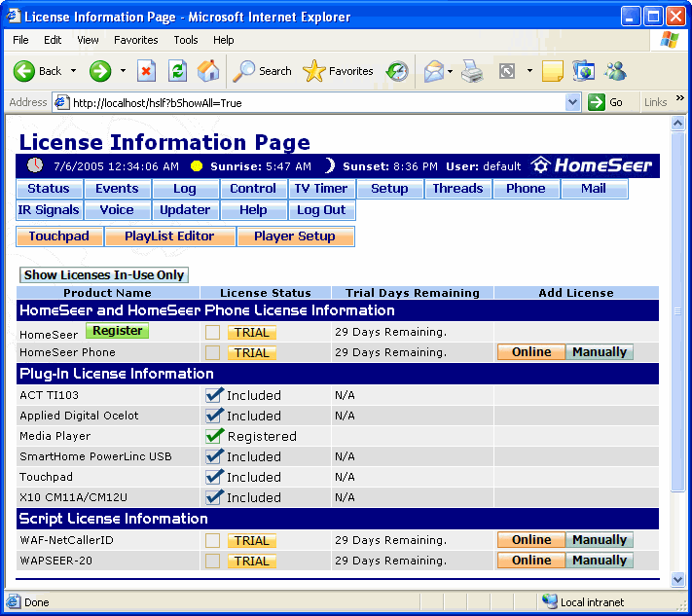Add WAF-NetCallerID license Manually
Viewport: 692px width, 616px height.
(x=600, y=540)
